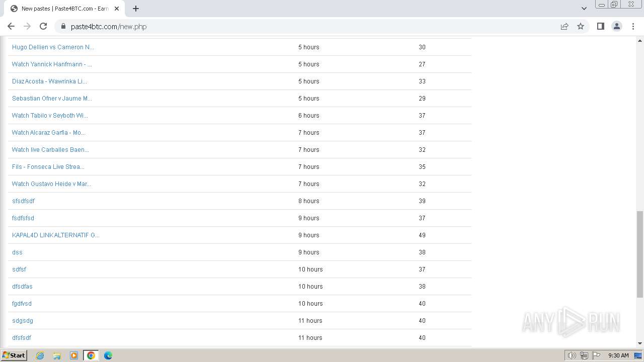The image size is (644, 362).
Task: Open paste Watch Yannick Hanfmann
Action: 52,64
